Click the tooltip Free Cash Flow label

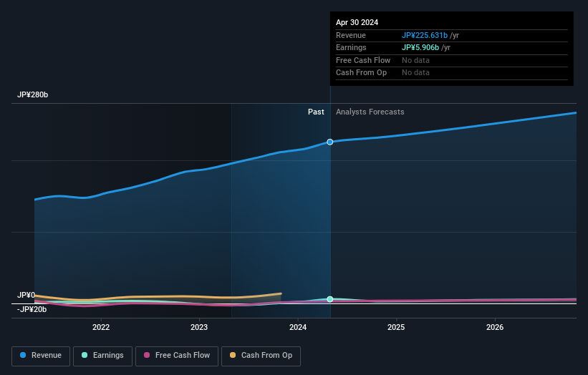click(x=363, y=60)
